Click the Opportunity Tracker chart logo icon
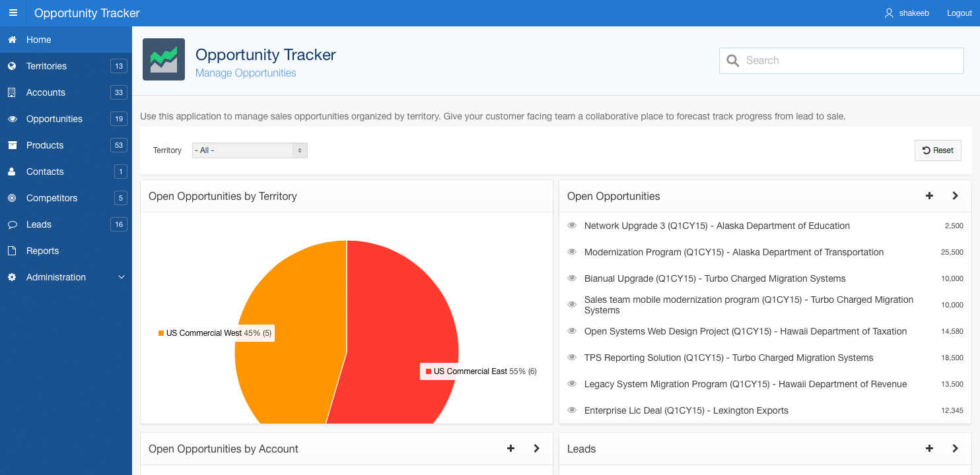This screenshot has height=475, width=980. point(164,59)
